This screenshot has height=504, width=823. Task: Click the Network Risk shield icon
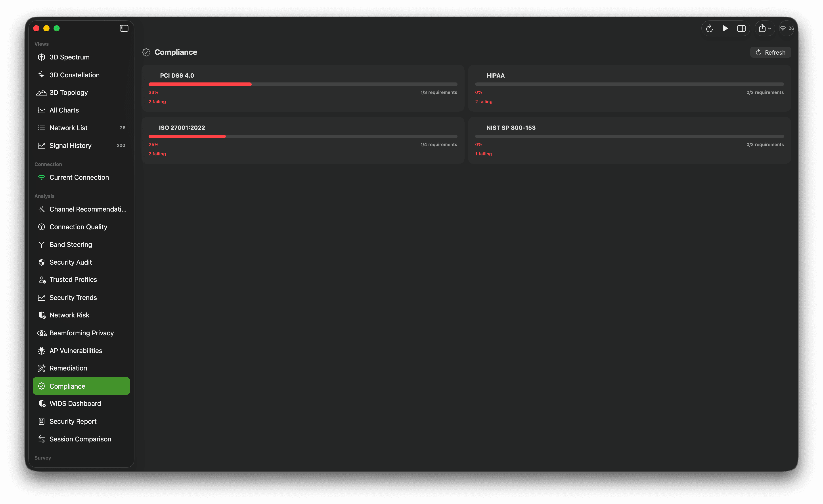(42, 315)
